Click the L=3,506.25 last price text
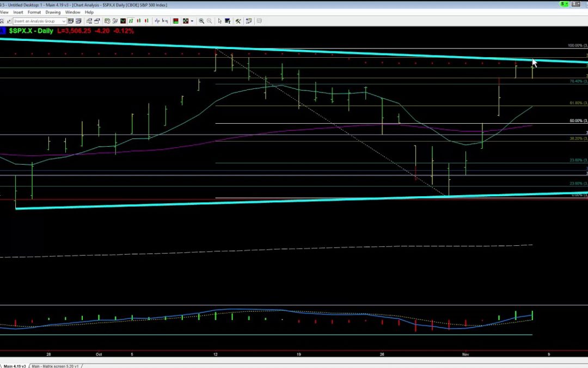The height and width of the screenshot is (368, 588). pyautogui.click(x=74, y=31)
